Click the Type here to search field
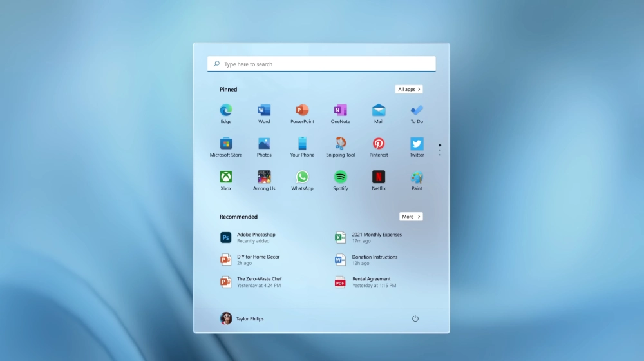Image resolution: width=644 pixels, height=361 pixels. (x=322, y=64)
